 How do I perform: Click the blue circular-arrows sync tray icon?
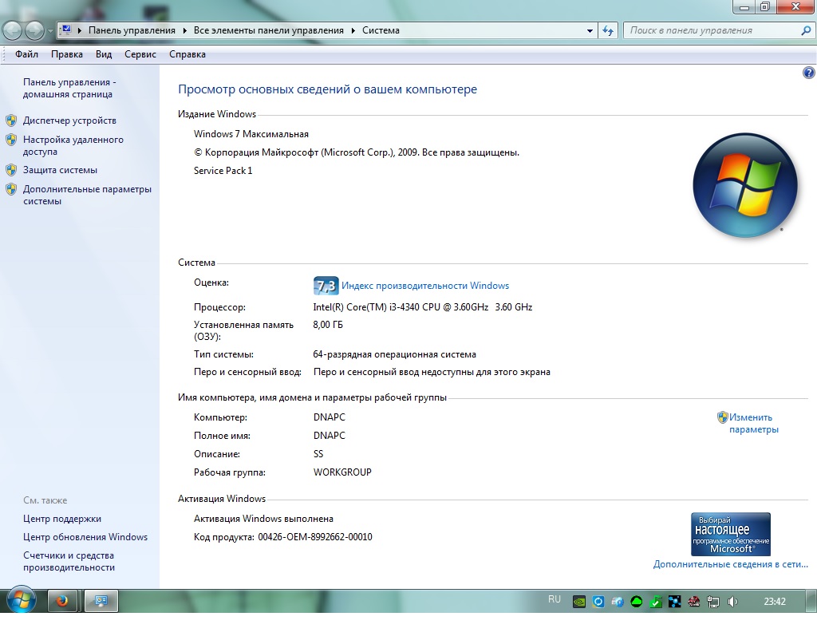[x=598, y=602]
